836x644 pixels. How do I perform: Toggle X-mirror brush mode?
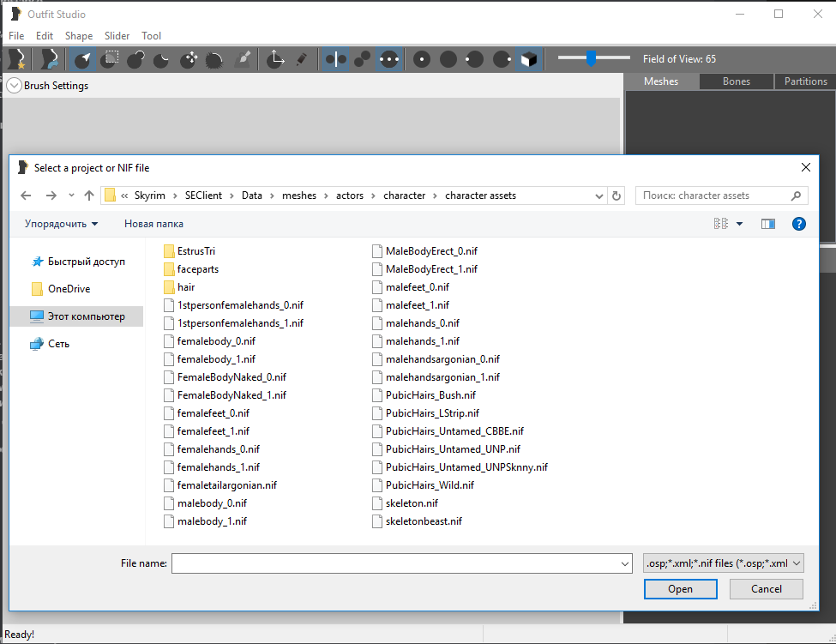[336, 59]
